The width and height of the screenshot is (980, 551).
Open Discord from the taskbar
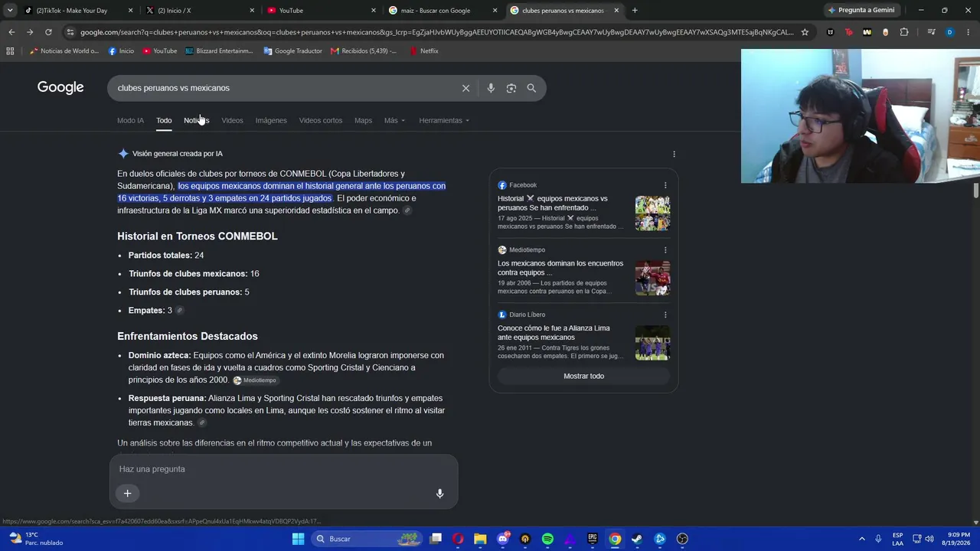click(503, 539)
